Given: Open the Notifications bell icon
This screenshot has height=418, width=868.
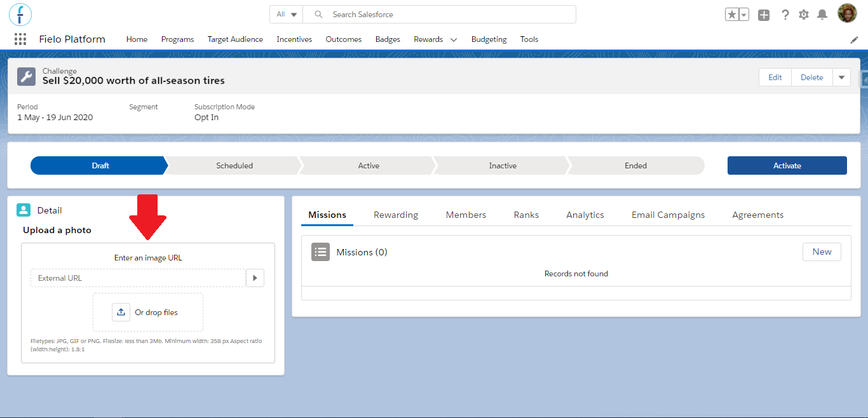Looking at the screenshot, I should 822,15.
